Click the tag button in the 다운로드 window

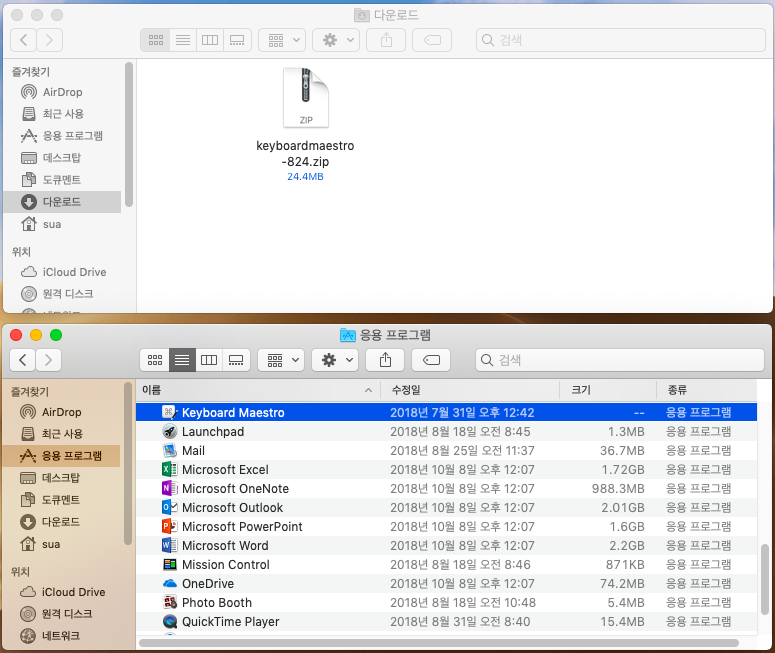coord(432,40)
